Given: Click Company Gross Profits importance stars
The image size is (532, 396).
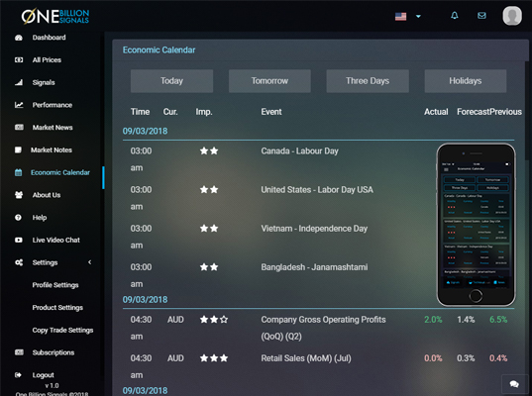Looking at the screenshot, I should 214,320.
